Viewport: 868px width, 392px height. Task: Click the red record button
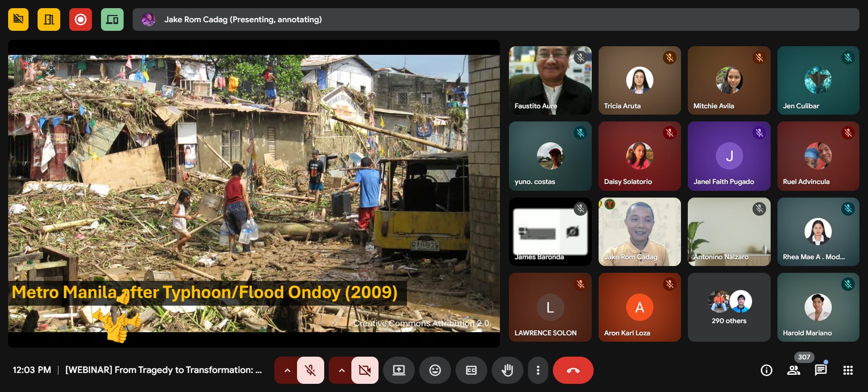pyautogui.click(x=81, y=19)
